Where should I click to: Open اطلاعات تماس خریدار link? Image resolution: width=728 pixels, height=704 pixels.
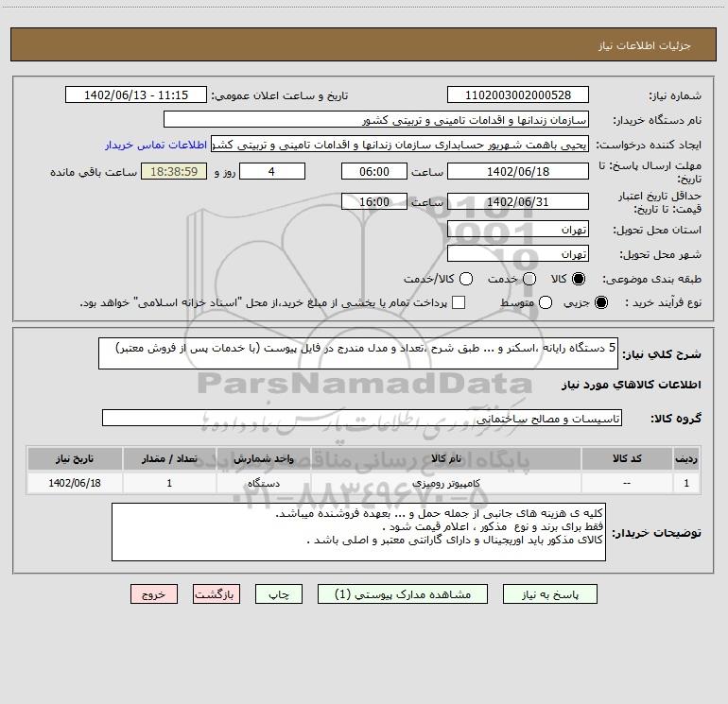click(x=156, y=145)
